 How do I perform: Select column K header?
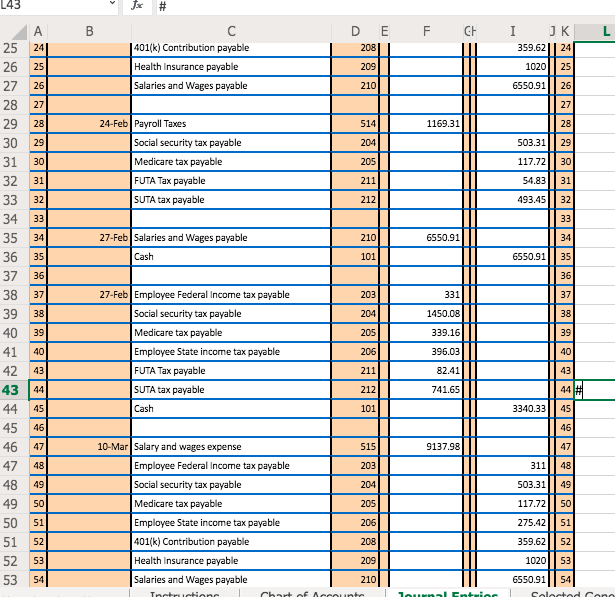(x=565, y=31)
